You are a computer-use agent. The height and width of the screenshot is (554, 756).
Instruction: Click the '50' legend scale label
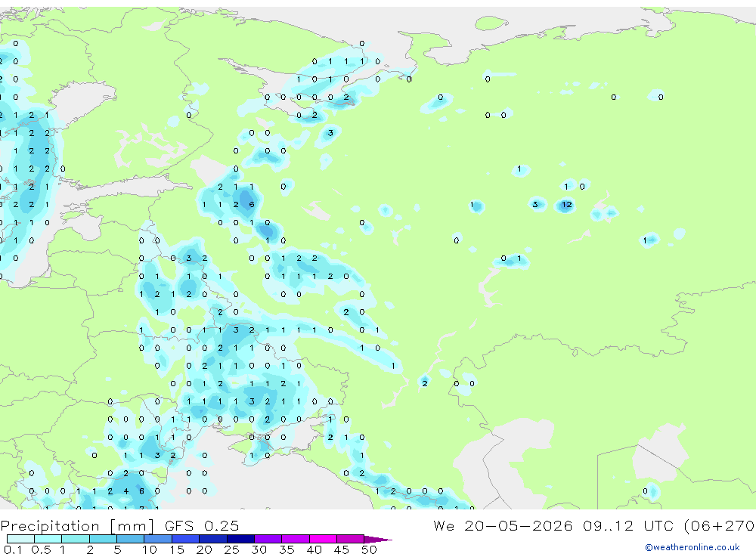[369, 549]
